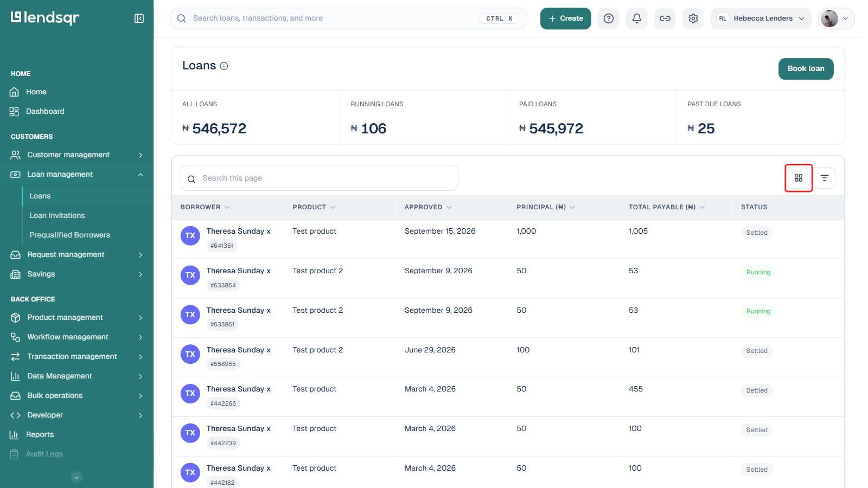Sort by Borrower column
Image resolution: width=868 pixels, height=488 pixels.
[205, 207]
